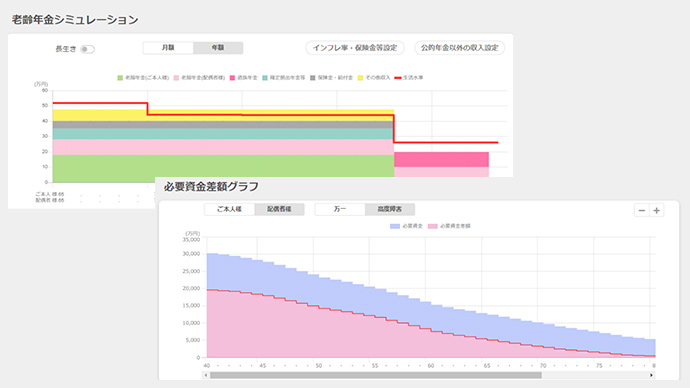
Task: Zoom out chart with minus icon
Action: [x=642, y=211]
